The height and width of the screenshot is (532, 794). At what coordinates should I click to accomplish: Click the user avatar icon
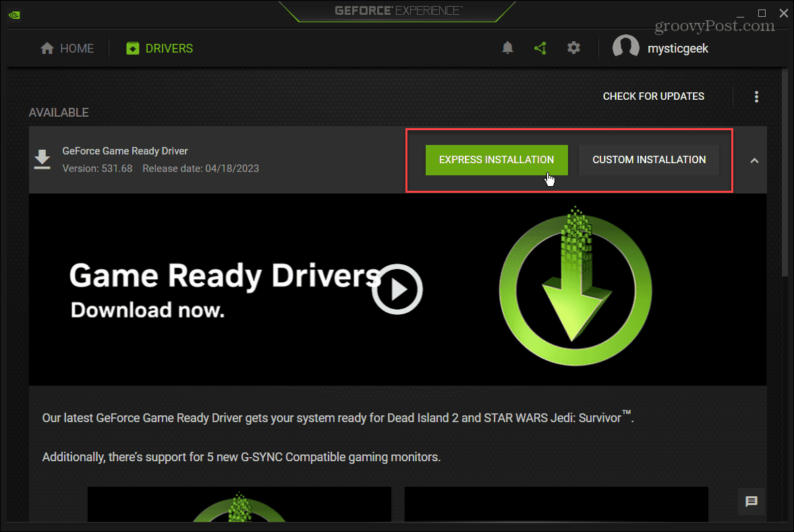625,48
